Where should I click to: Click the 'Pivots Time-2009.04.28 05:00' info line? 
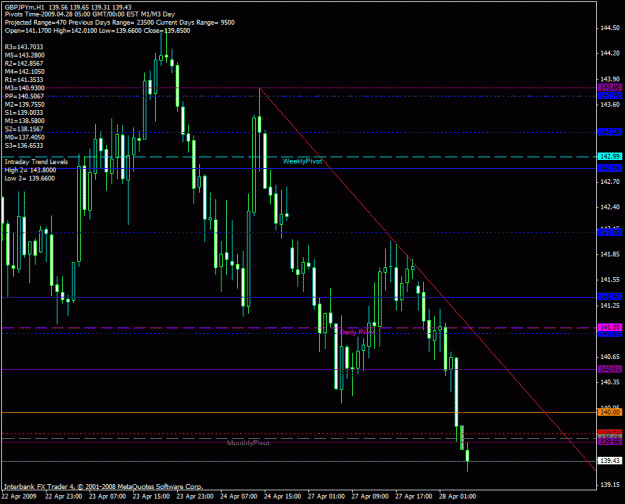tap(90, 14)
